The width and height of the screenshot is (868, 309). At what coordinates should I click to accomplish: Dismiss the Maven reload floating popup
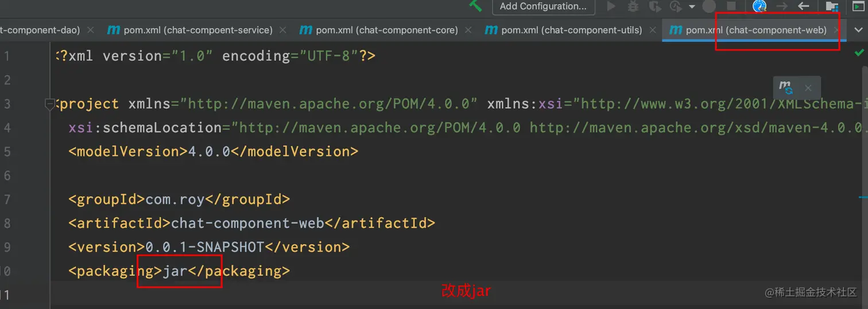[808, 88]
